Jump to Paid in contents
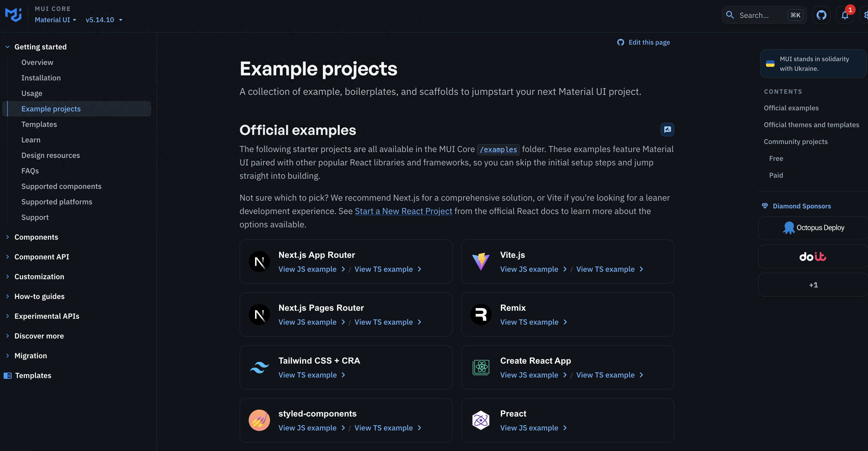This screenshot has height=451, width=868. (x=776, y=175)
